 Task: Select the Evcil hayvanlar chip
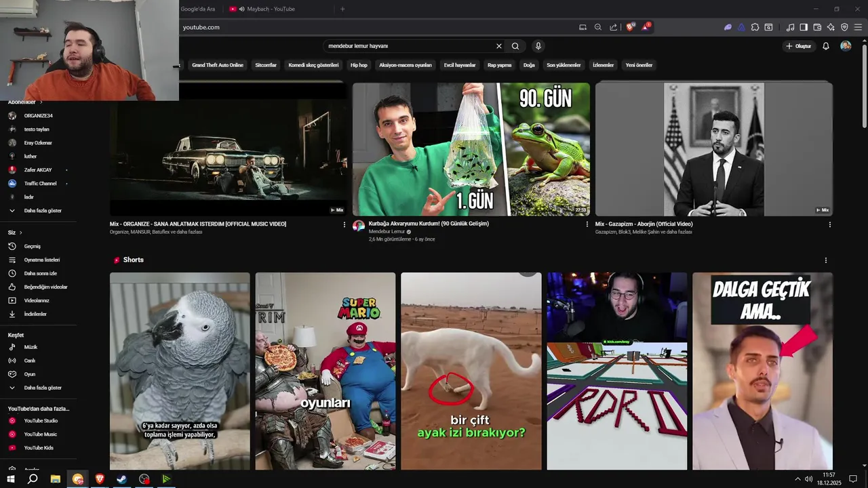(460, 65)
